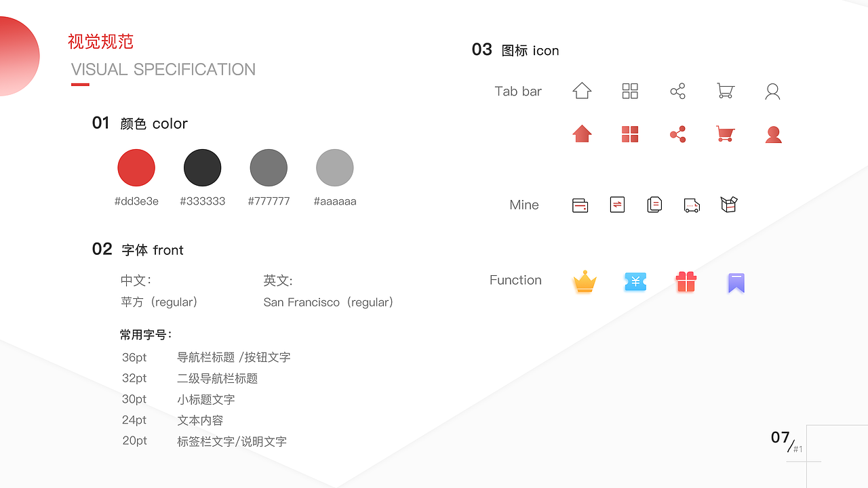
Task: Click the 中文: label
Action: coord(136,281)
